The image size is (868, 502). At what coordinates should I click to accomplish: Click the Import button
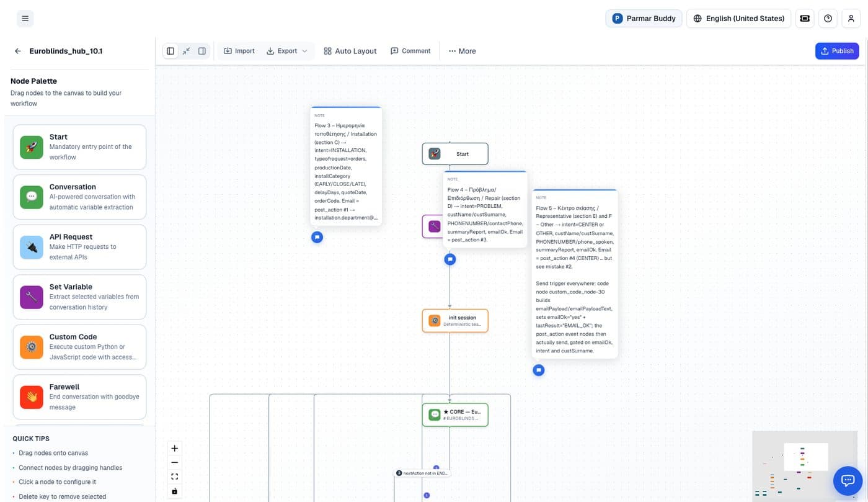[x=239, y=51]
